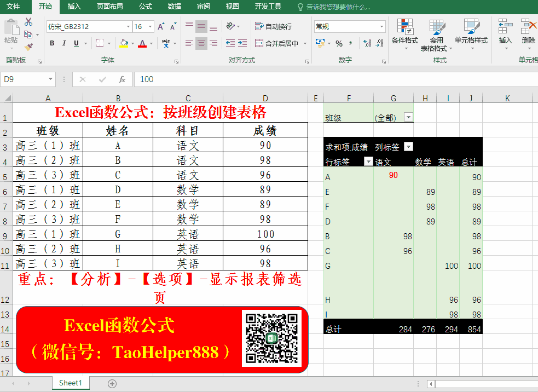Click the Insert Function fx icon
This screenshot has height=392, width=538.
coord(122,79)
